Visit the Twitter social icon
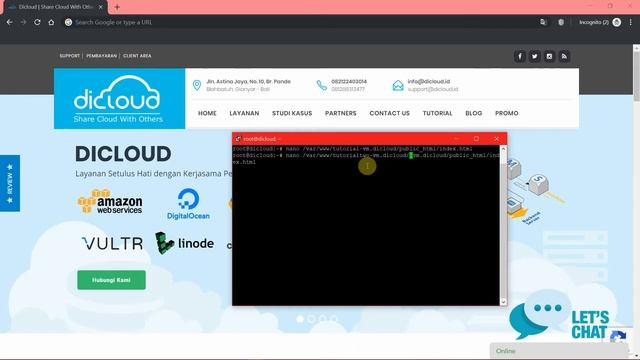Image resolution: width=640 pixels, height=360 pixels. tap(534, 56)
